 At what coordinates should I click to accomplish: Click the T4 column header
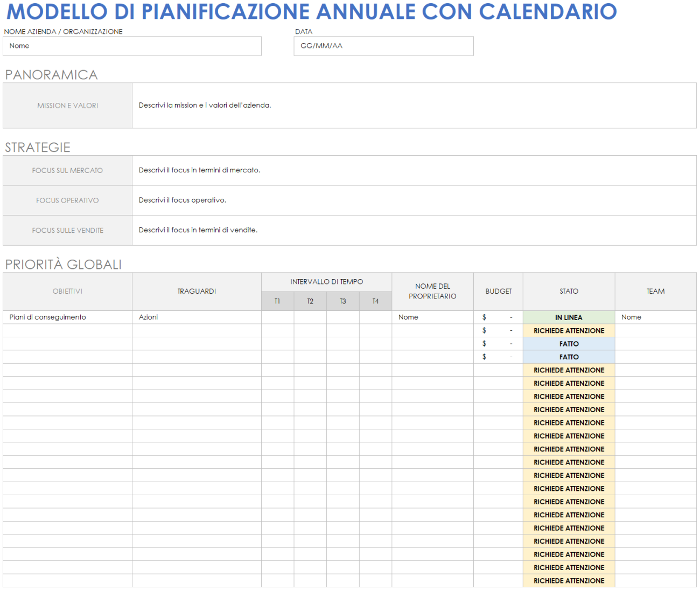pos(375,301)
